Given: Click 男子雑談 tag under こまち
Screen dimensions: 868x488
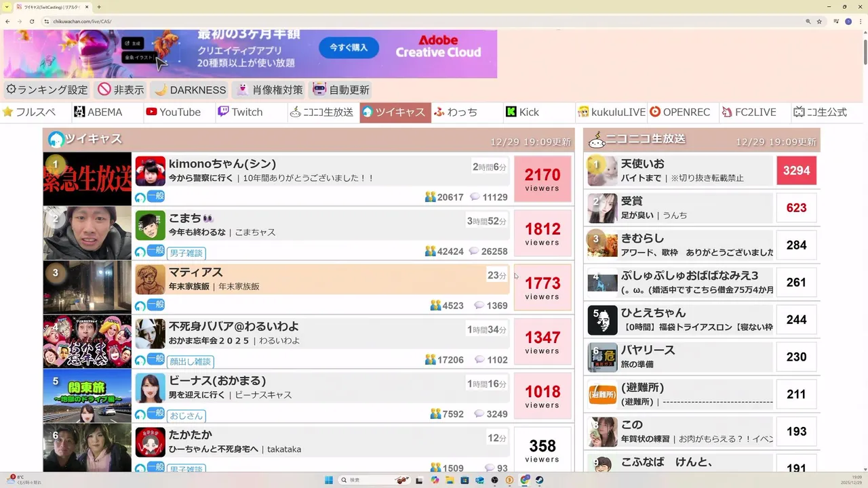Looking at the screenshot, I should pos(186,253).
